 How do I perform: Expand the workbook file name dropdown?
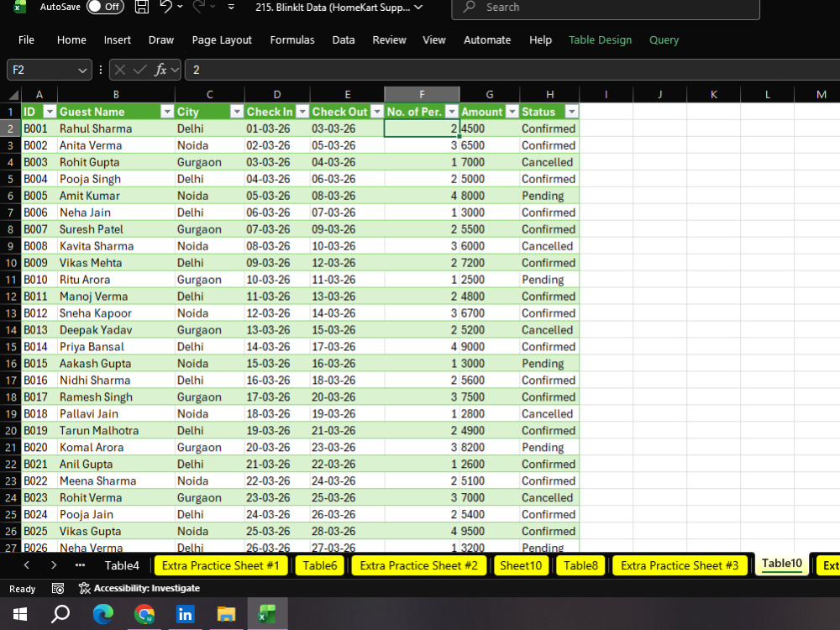pos(418,8)
